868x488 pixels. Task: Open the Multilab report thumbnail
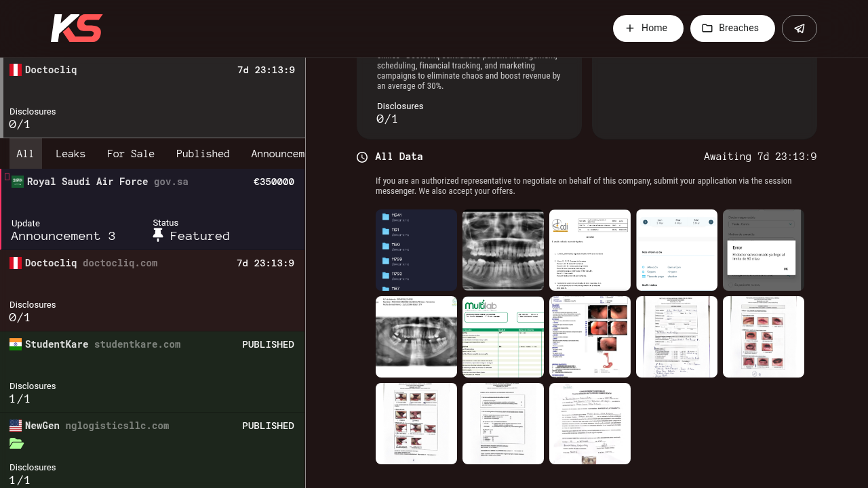pyautogui.click(x=503, y=337)
